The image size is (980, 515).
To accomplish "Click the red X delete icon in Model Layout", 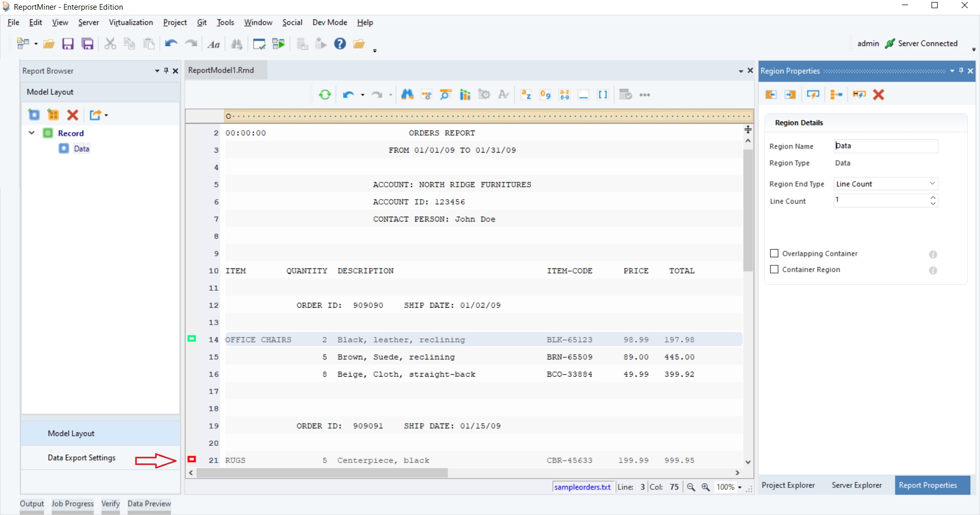I will (73, 115).
